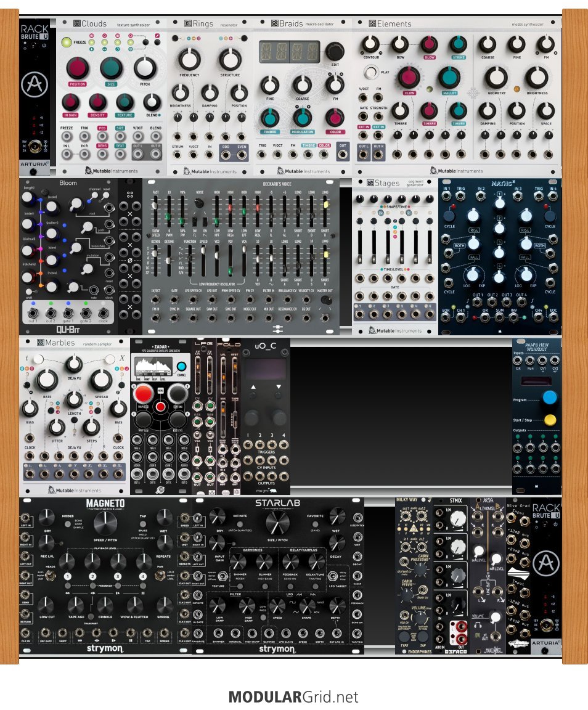
Task: Click the QU-Bit logo on the Bloom module
Action: (x=68, y=329)
